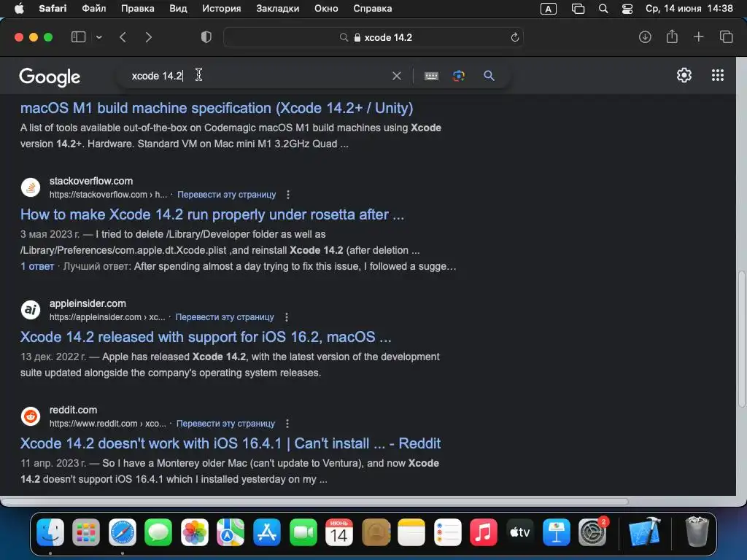The image size is (747, 560).
Task: Open the '1 ответ' answers link
Action: [x=37, y=266]
